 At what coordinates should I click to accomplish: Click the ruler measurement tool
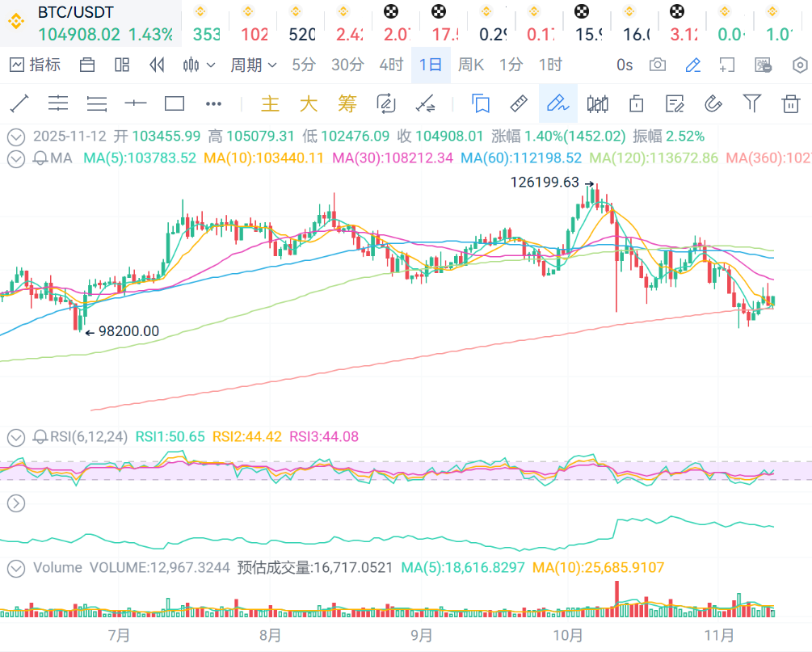point(519,103)
